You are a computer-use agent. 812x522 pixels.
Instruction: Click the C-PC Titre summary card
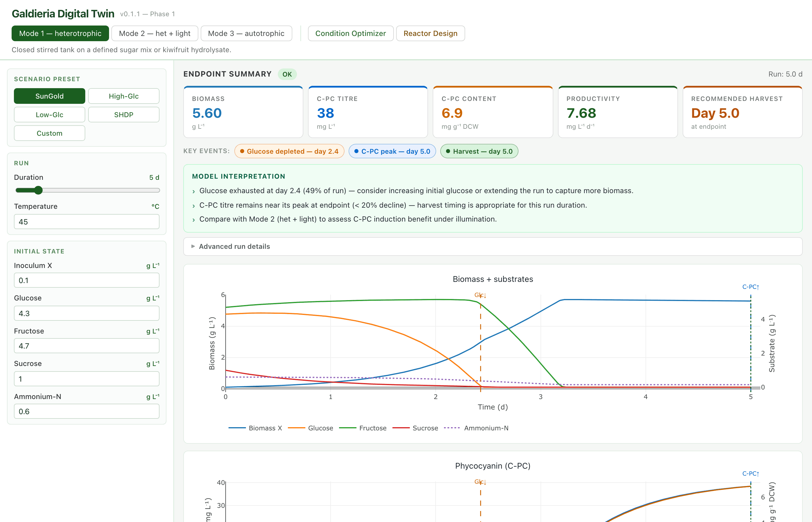tap(368, 112)
